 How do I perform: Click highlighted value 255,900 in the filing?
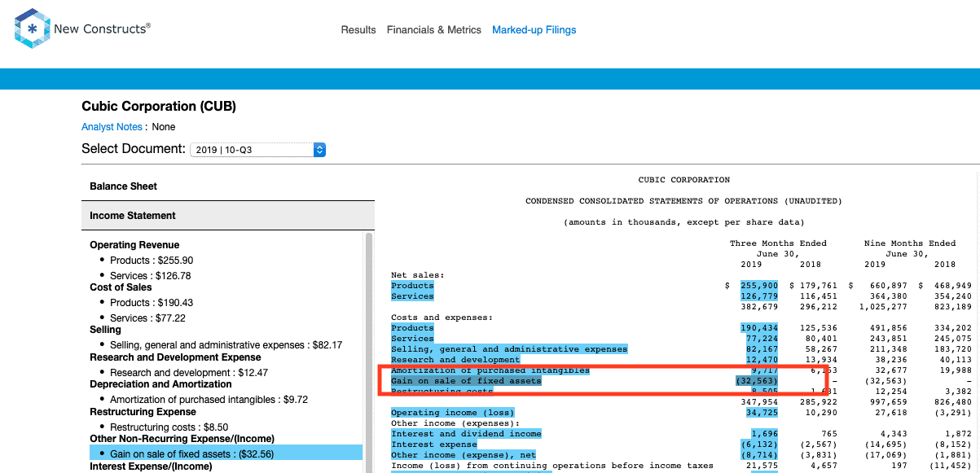(758, 286)
